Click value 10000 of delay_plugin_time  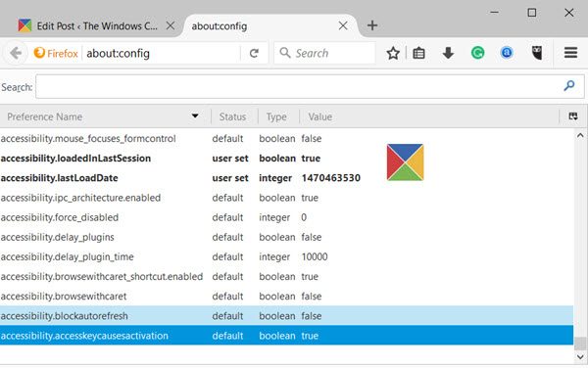click(x=315, y=256)
